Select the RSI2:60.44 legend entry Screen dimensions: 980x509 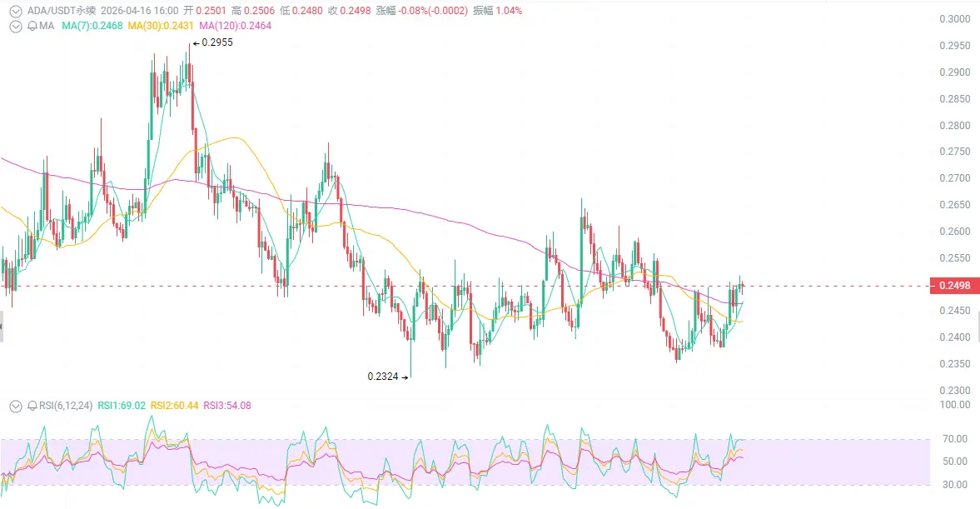click(x=174, y=406)
